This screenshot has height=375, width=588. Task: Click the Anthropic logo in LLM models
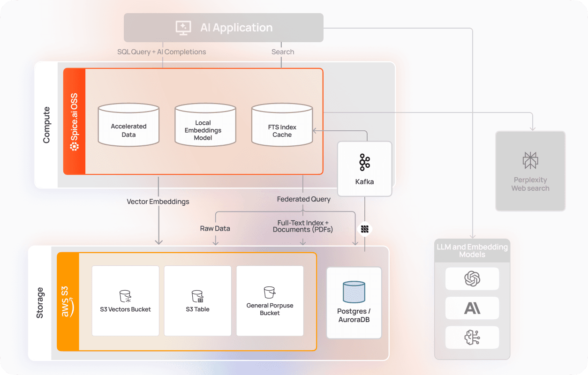tap(472, 308)
